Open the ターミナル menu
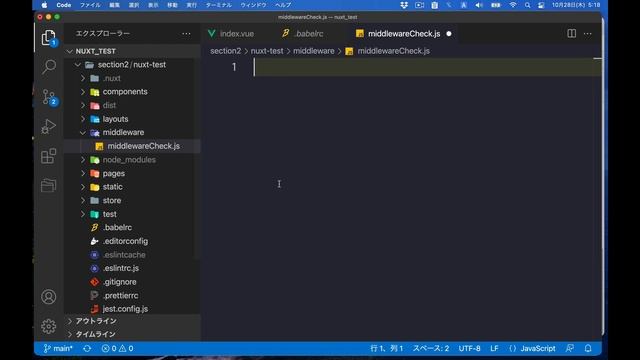640x360 pixels. click(x=219, y=5)
